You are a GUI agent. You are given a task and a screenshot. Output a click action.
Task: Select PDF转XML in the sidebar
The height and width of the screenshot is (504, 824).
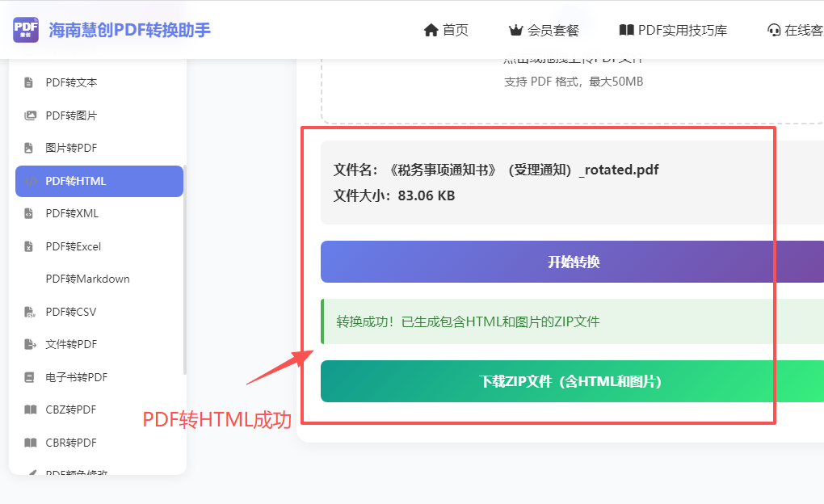99,213
